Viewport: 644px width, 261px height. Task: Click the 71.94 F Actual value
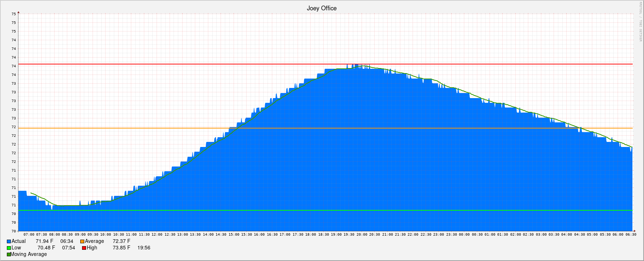[x=44, y=241]
